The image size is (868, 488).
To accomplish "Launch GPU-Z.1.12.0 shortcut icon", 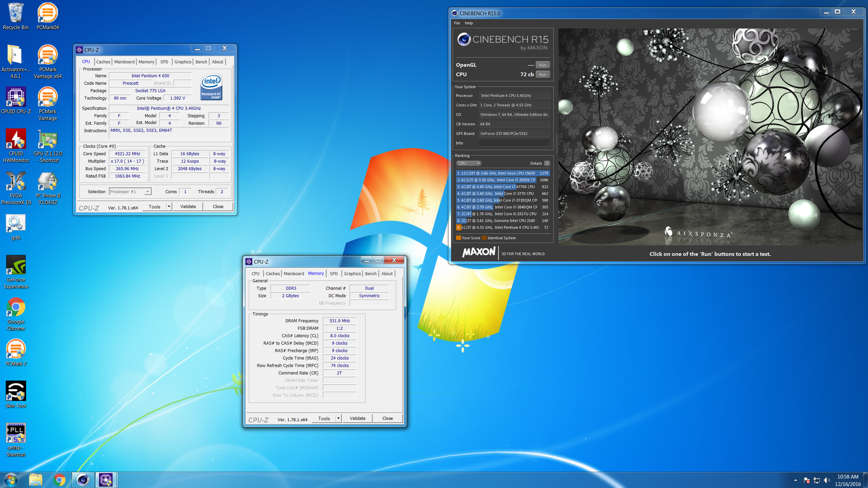I will pyautogui.click(x=47, y=146).
